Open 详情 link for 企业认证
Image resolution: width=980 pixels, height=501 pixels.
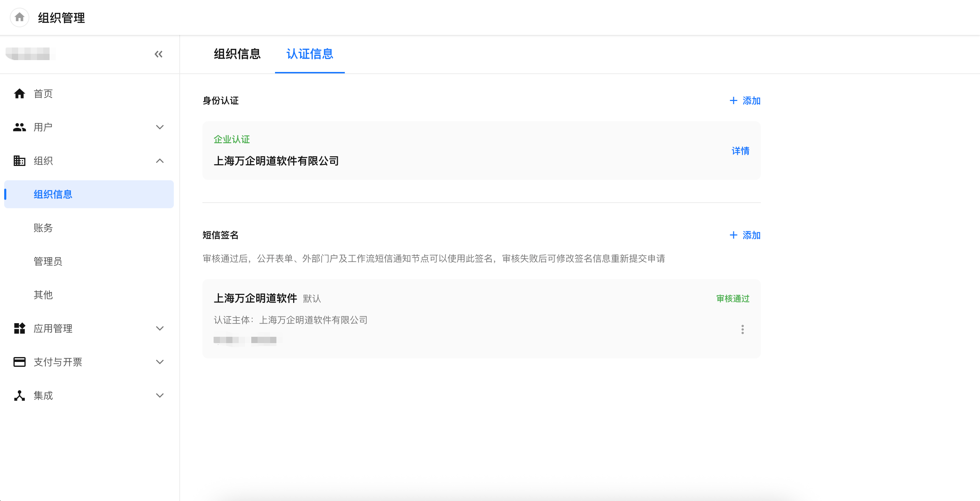(740, 151)
